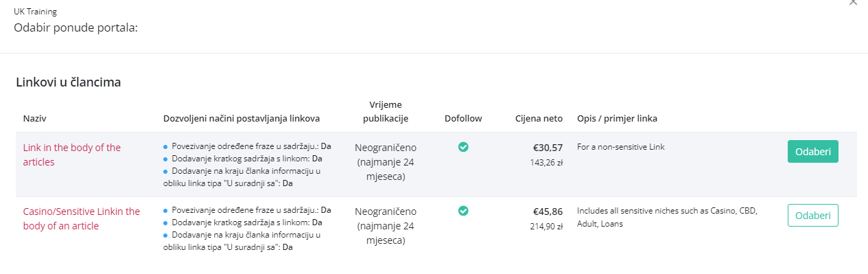
Task: Click the 214,90 zł converted price
Action: click(x=546, y=227)
